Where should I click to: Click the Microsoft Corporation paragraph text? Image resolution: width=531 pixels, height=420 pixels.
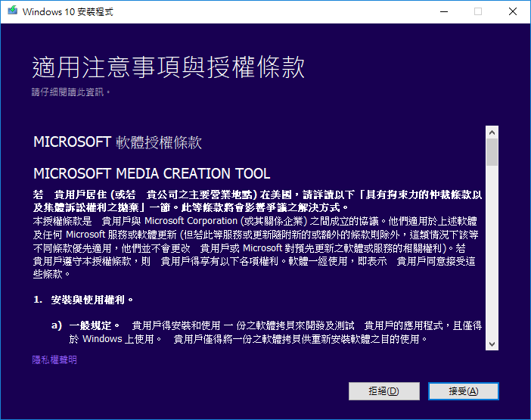256,247
